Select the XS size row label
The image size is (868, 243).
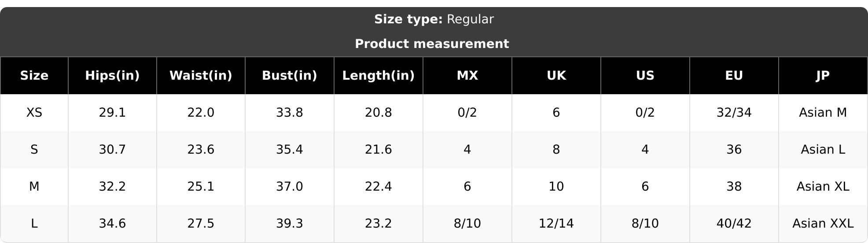34,113
